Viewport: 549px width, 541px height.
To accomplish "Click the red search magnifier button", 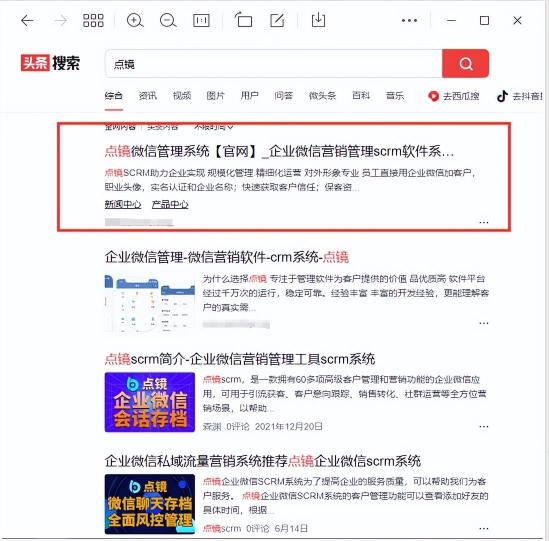I will coord(466,64).
